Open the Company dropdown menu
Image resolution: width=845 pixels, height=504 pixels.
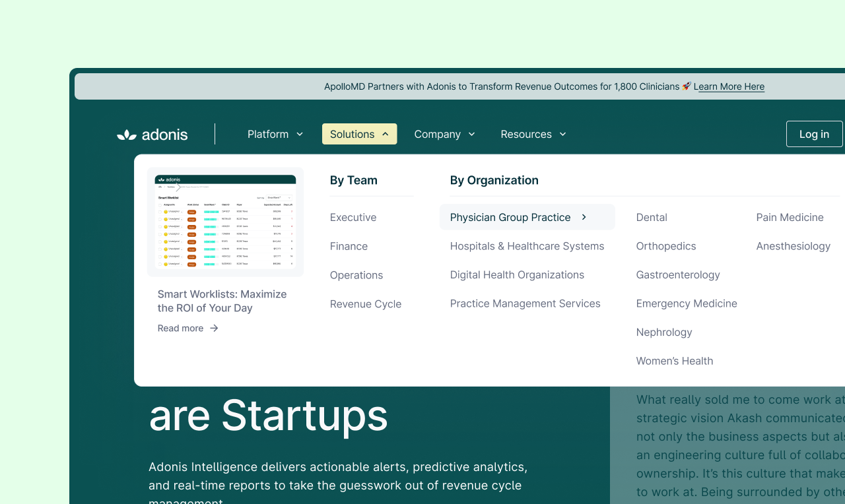click(x=444, y=134)
